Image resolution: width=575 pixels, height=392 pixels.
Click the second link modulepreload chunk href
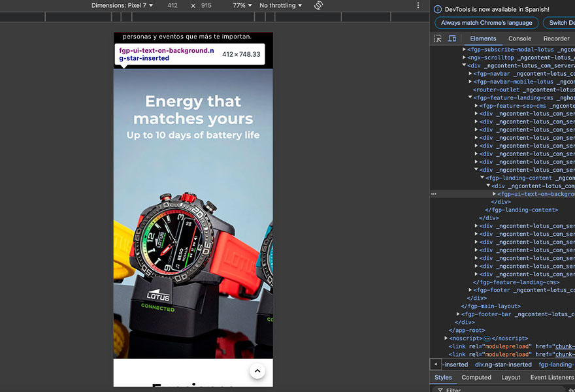(x=565, y=355)
